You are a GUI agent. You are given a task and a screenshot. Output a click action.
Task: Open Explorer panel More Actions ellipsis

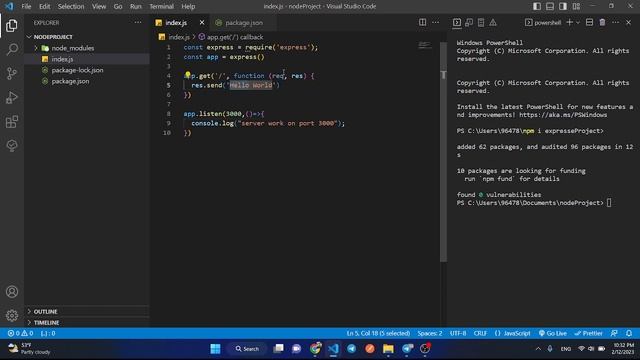(138, 22)
